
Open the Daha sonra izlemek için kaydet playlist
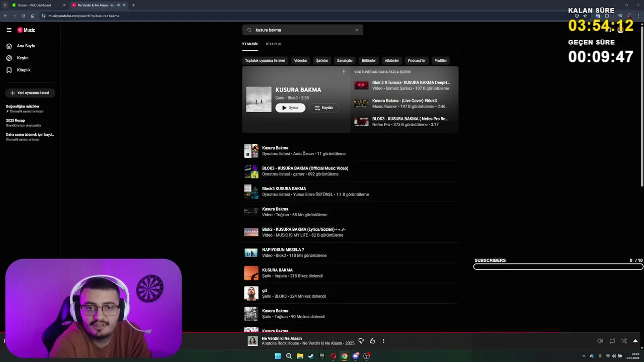(30, 137)
